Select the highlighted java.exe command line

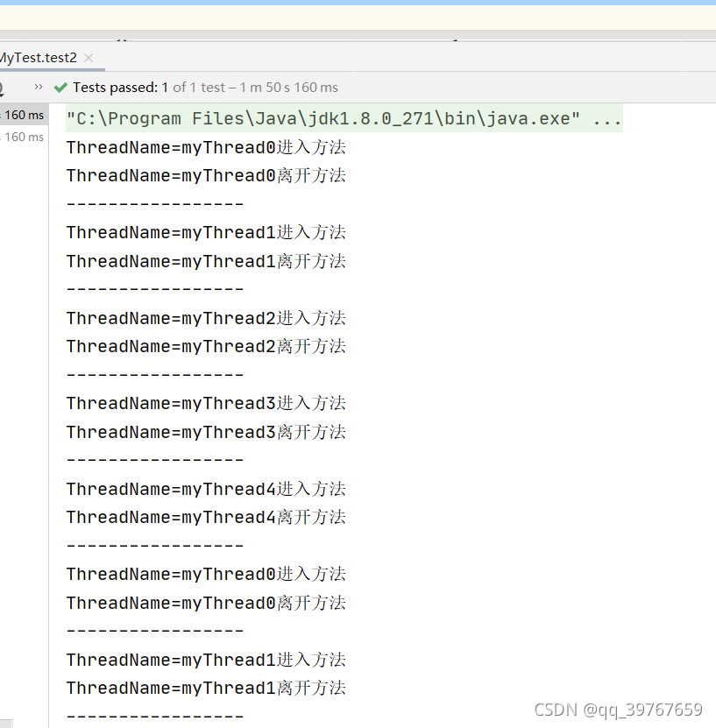tap(340, 118)
